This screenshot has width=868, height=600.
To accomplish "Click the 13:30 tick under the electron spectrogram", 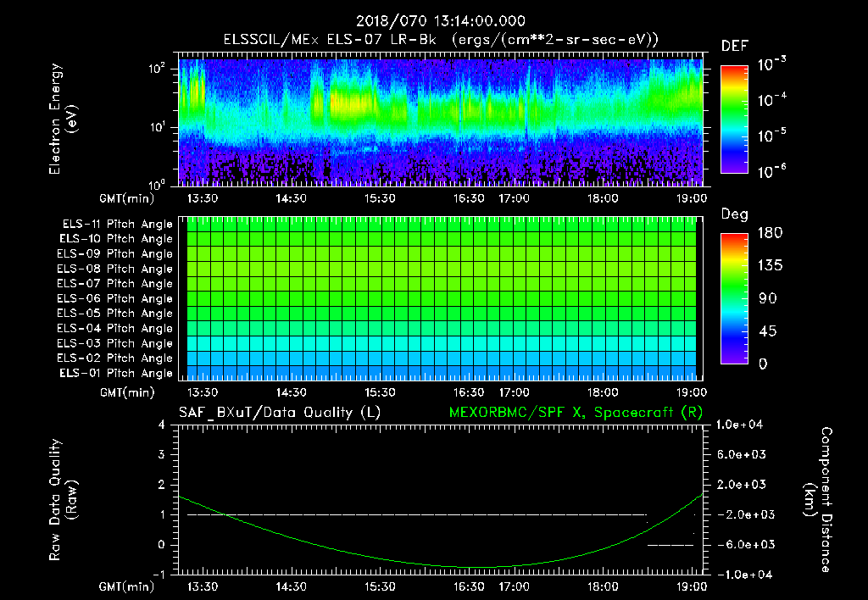I will (203, 198).
